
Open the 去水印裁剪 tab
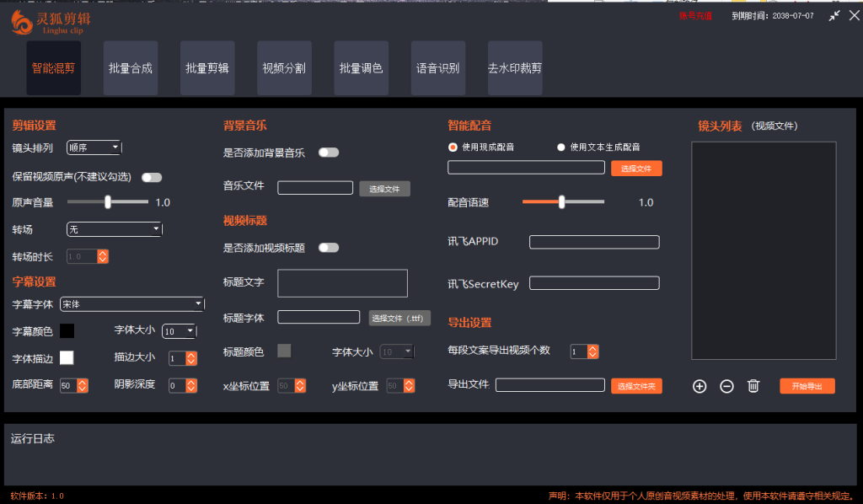coord(515,68)
